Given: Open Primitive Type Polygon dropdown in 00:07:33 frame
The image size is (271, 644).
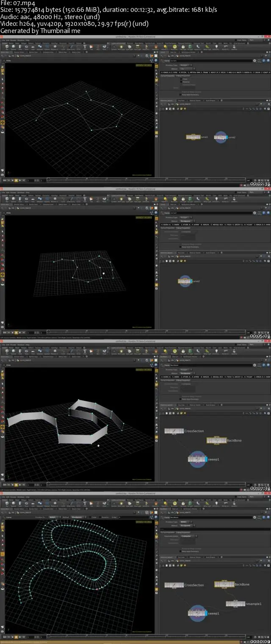Looking at the screenshot, I should (x=185, y=370).
